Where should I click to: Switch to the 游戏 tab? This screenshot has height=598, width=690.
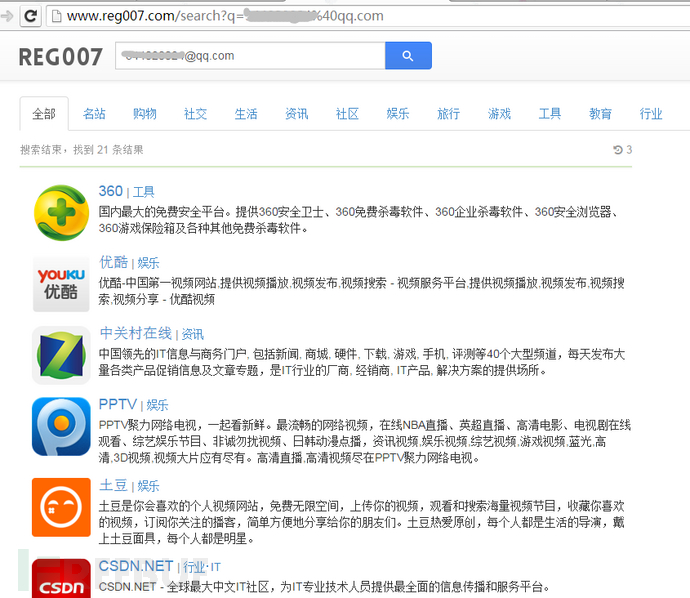point(499,114)
